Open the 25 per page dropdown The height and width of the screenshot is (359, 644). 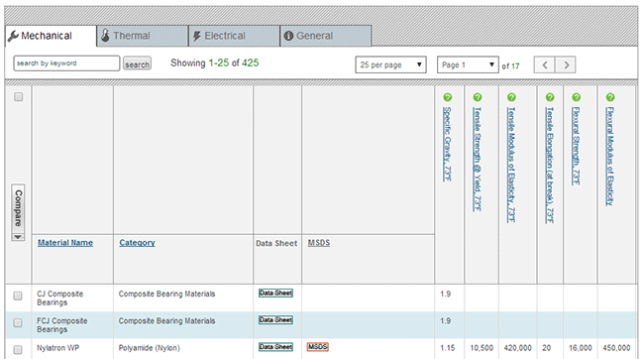pyautogui.click(x=390, y=65)
